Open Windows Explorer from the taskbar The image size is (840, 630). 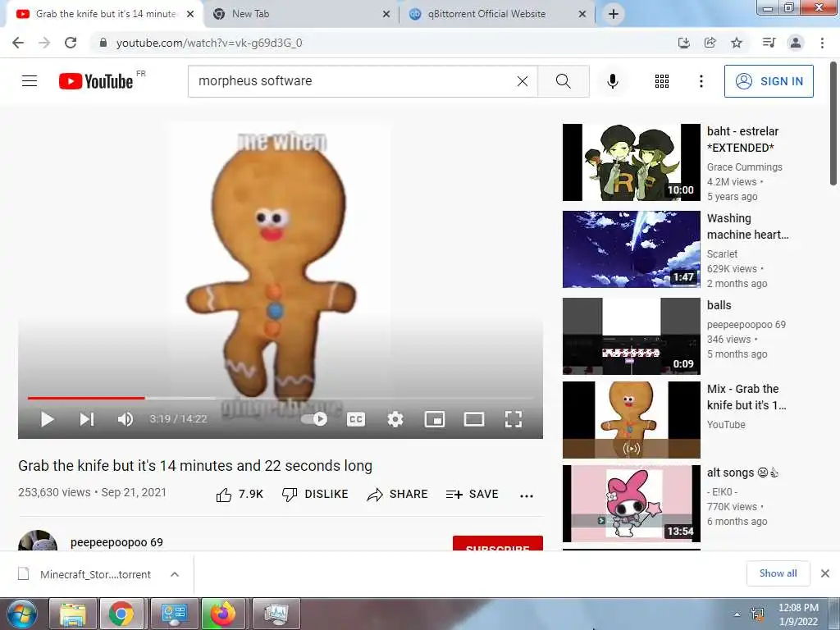click(x=73, y=614)
